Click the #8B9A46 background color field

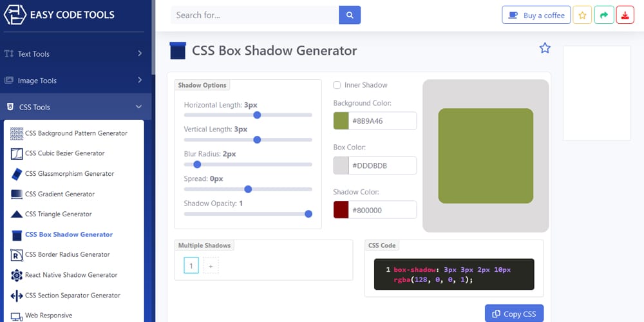point(383,121)
